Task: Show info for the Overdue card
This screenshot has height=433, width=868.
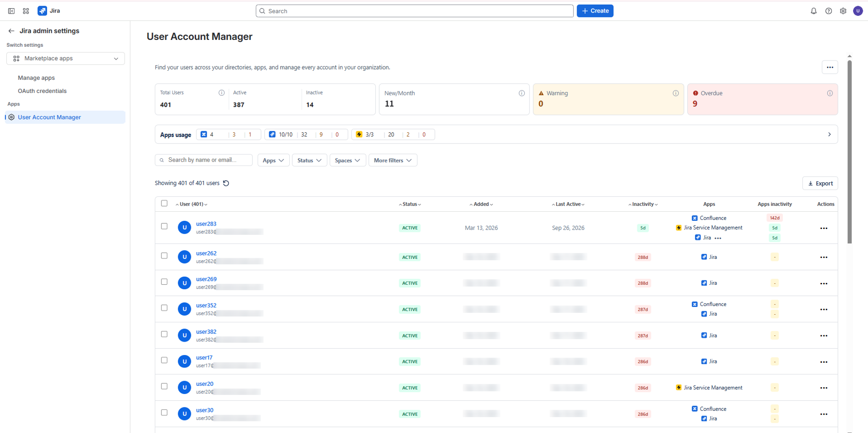Action: [830, 93]
